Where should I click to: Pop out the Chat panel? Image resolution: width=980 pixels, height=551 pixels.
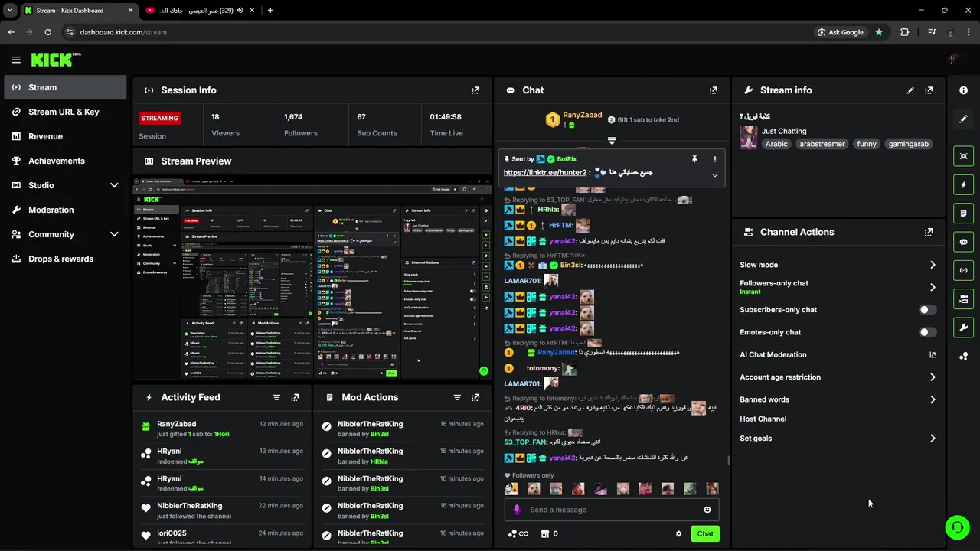714,90
